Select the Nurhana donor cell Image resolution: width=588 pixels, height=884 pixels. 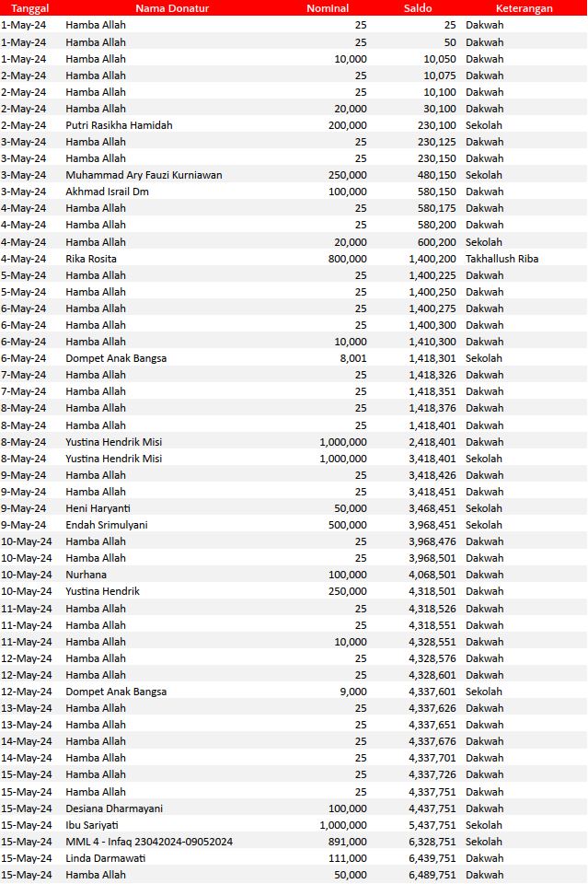point(86,575)
